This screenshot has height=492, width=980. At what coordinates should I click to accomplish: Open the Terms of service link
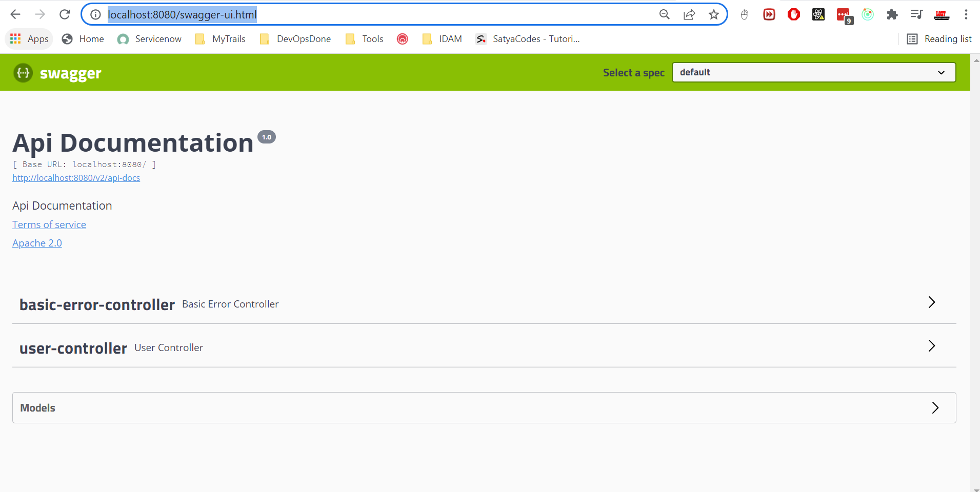[x=49, y=224]
